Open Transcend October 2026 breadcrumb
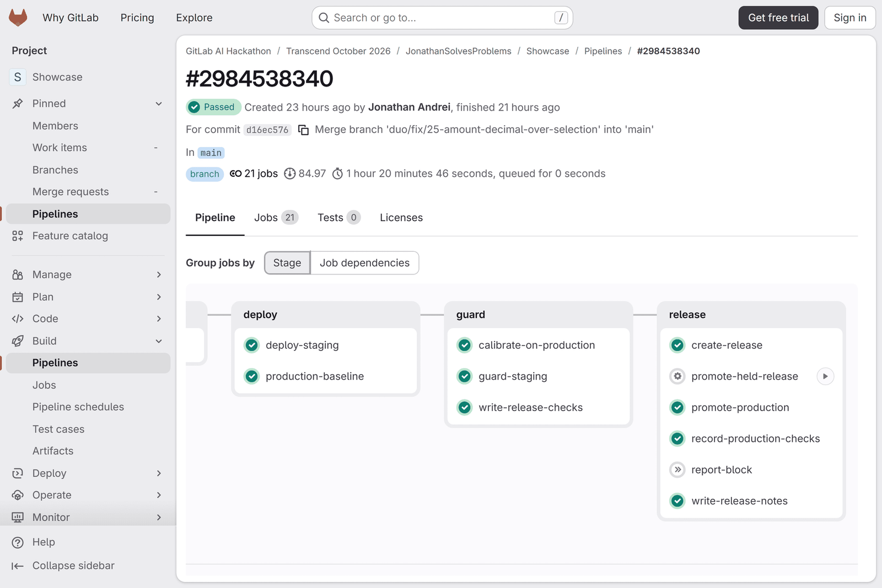 pyautogui.click(x=338, y=51)
